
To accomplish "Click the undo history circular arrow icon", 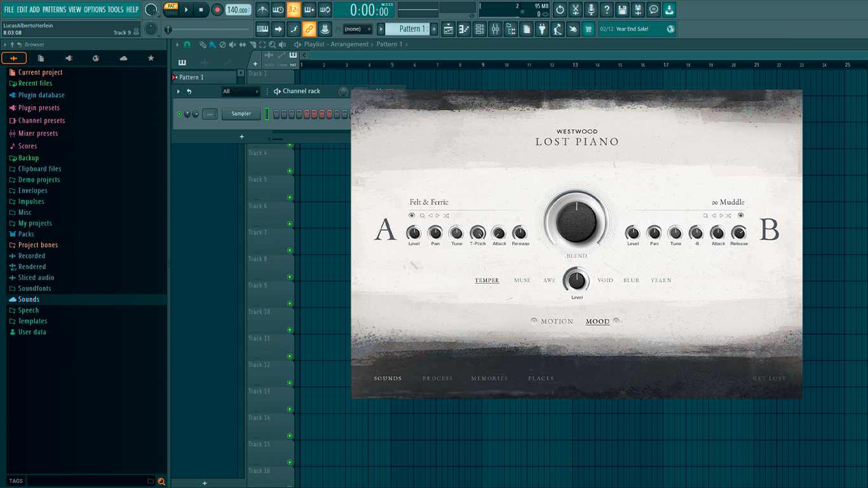I will coord(560,10).
